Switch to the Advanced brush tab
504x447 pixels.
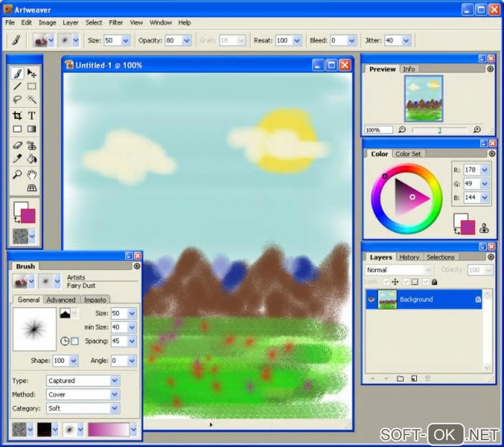61,300
